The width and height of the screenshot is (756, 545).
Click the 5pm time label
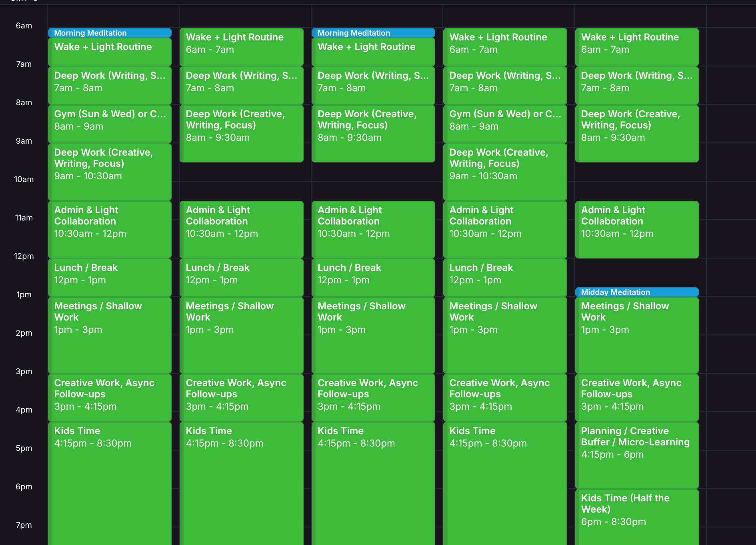point(24,448)
